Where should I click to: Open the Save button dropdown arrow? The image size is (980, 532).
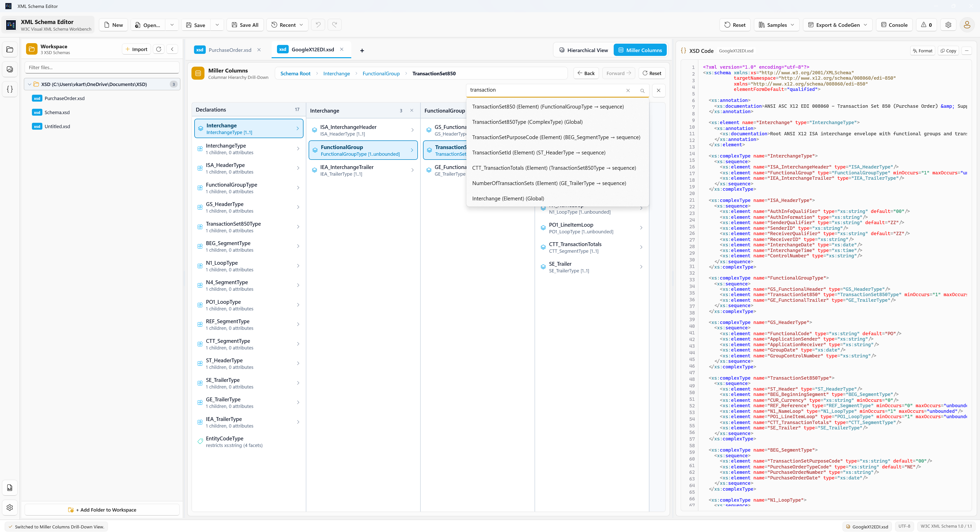coord(217,25)
